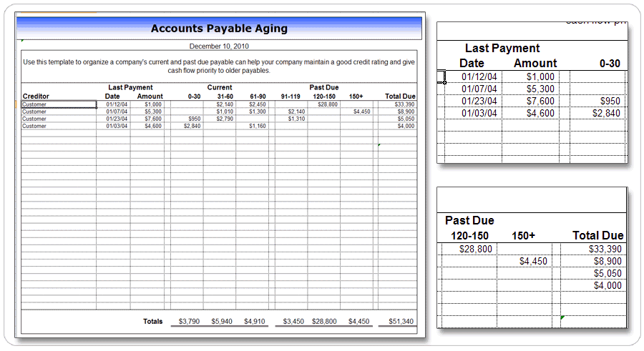Select the 'December 10, 2010' date cell
This screenshot has height=351, width=644.
pyautogui.click(x=219, y=46)
